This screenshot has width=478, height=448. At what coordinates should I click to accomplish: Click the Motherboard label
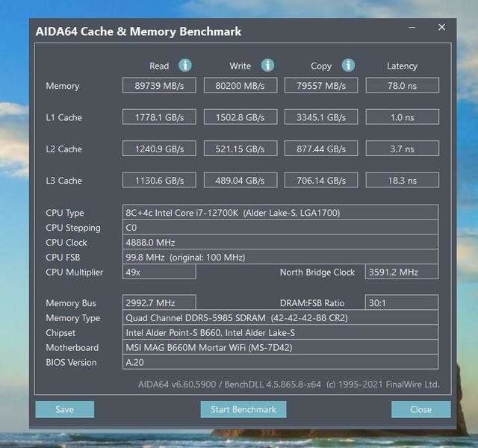pos(72,347)
